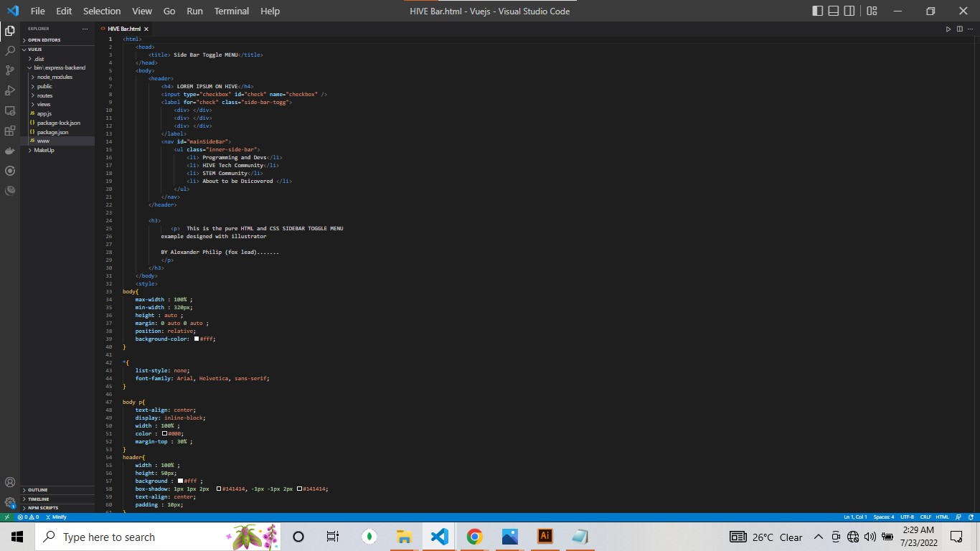Toggle the primary side bar visibility
Viewport: 980px width, 551px height.
(817, 11)
